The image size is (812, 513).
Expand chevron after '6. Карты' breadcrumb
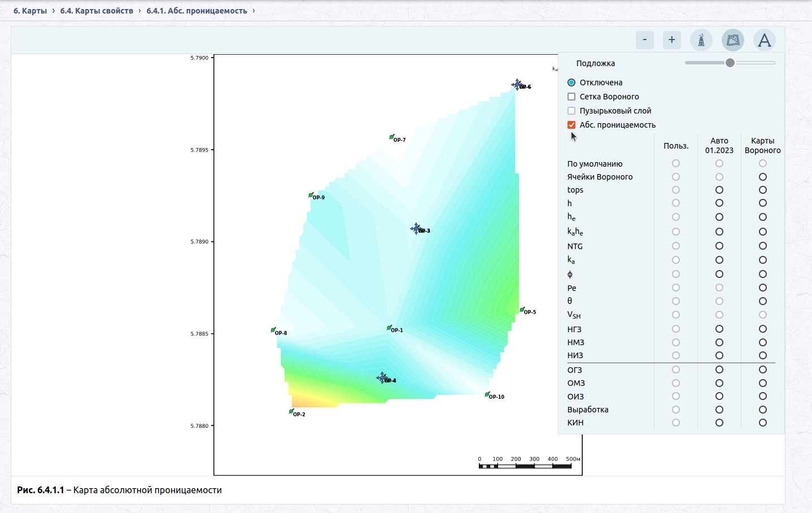54,11
